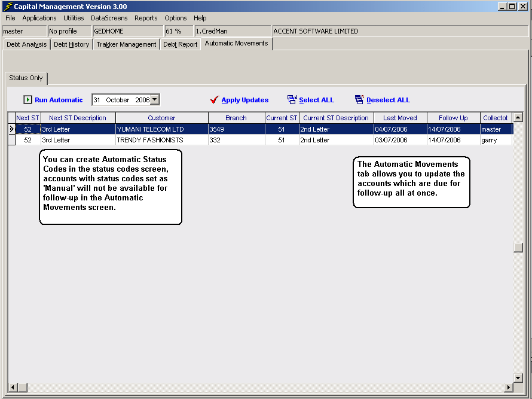This screenshot has height=399, width=532.
Task: Click the Select ALL link
Action: pyautogui.click(x=317, y=100)
